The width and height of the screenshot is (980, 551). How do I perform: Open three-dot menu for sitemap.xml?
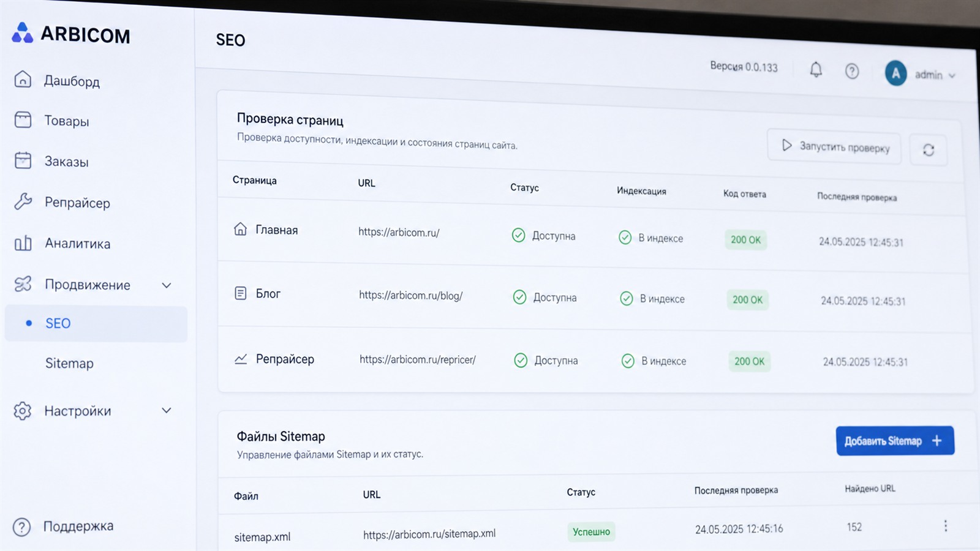click(946, 526)
